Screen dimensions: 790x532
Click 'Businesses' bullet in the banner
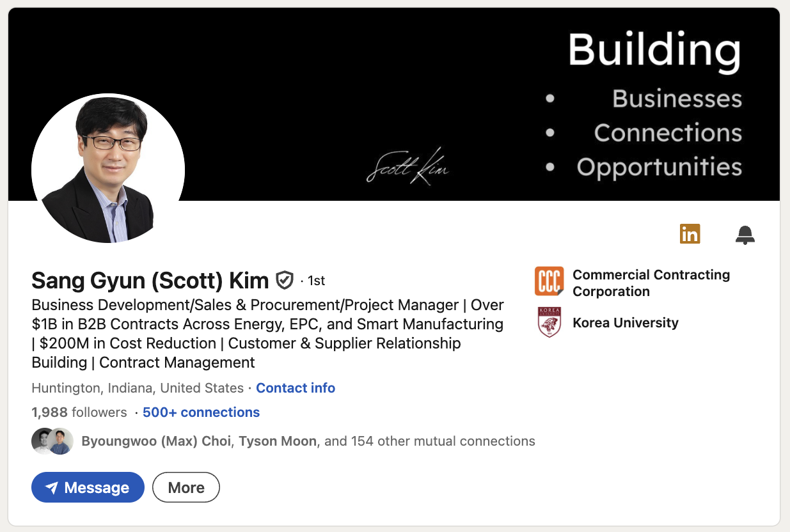(x=677, y=98)
